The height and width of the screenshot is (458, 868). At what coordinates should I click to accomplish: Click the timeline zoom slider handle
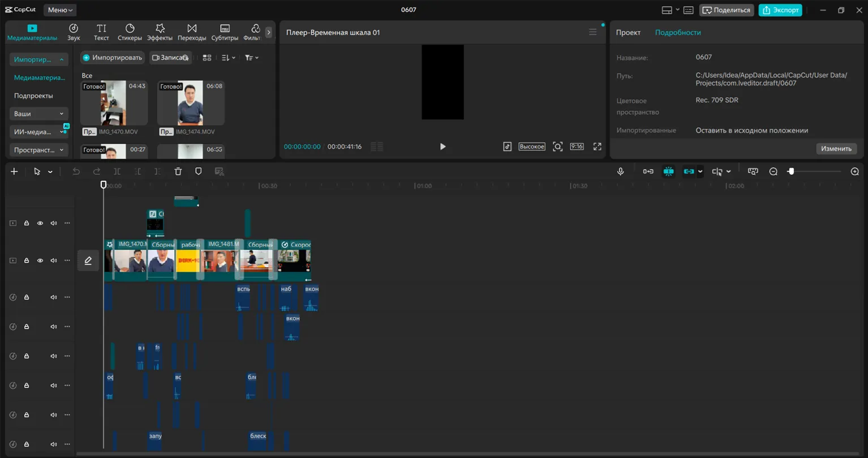point(791,172)
